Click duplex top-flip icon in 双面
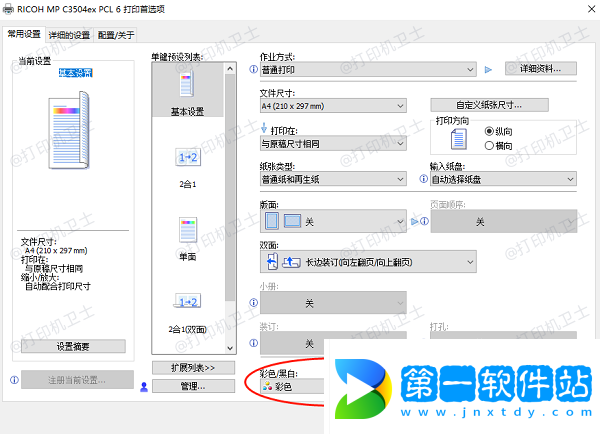This screenshot has width=600, height=434. point(291,262)
